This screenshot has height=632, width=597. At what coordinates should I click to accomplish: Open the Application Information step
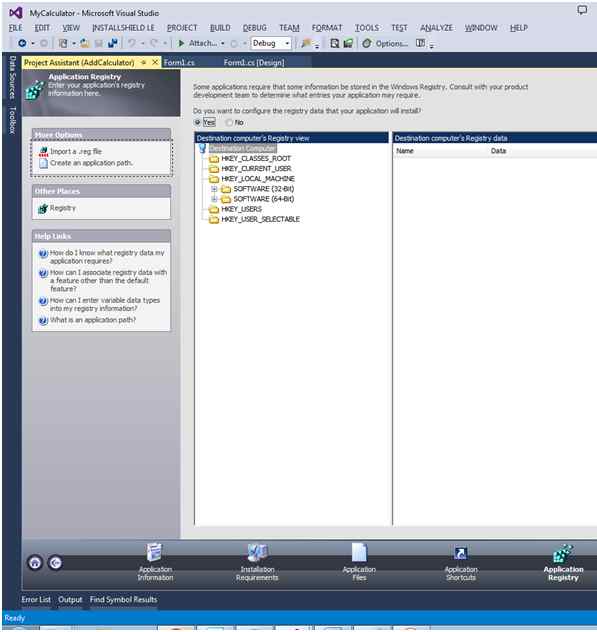[x=155, y=562]
